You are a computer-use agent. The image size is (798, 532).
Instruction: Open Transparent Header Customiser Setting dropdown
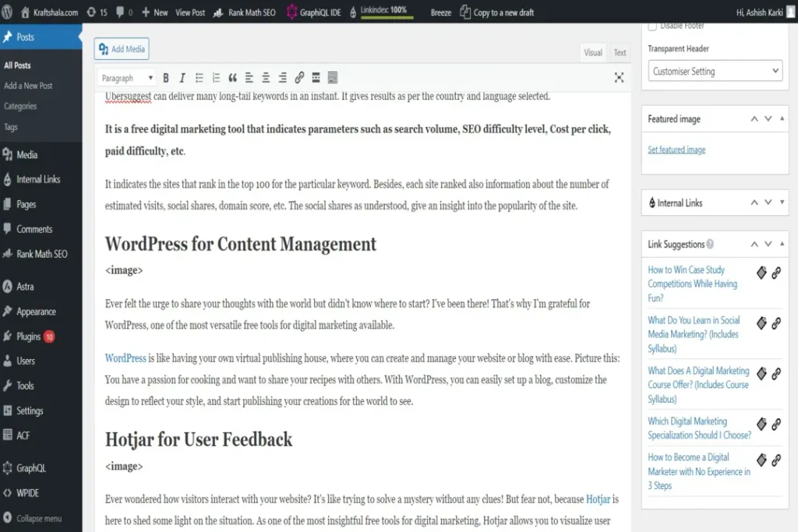[715, 71]
